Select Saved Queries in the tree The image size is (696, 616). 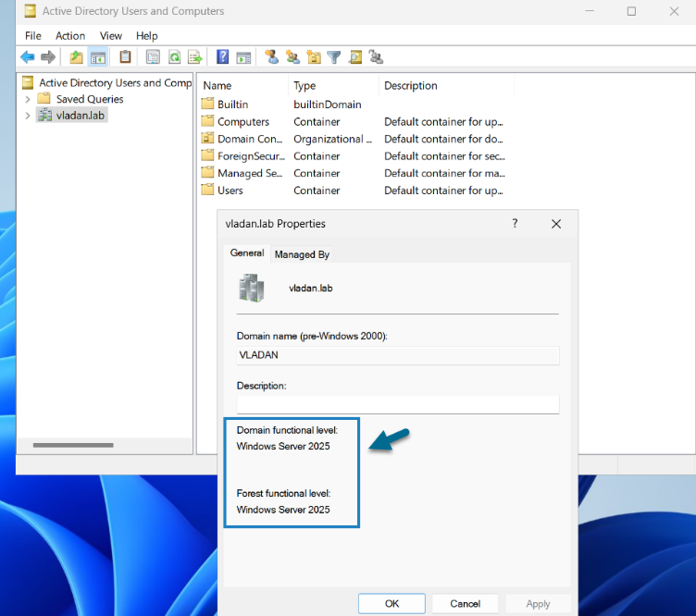pos(90,99)
